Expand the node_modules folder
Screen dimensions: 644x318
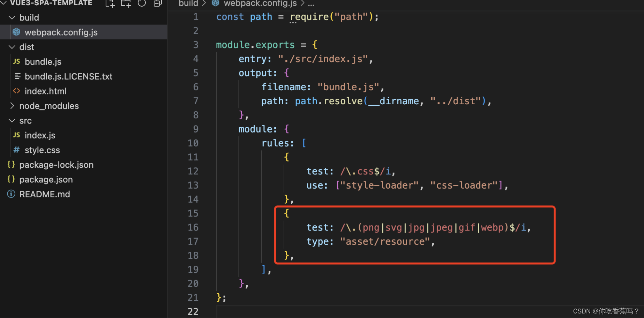[x=12, y=106]
